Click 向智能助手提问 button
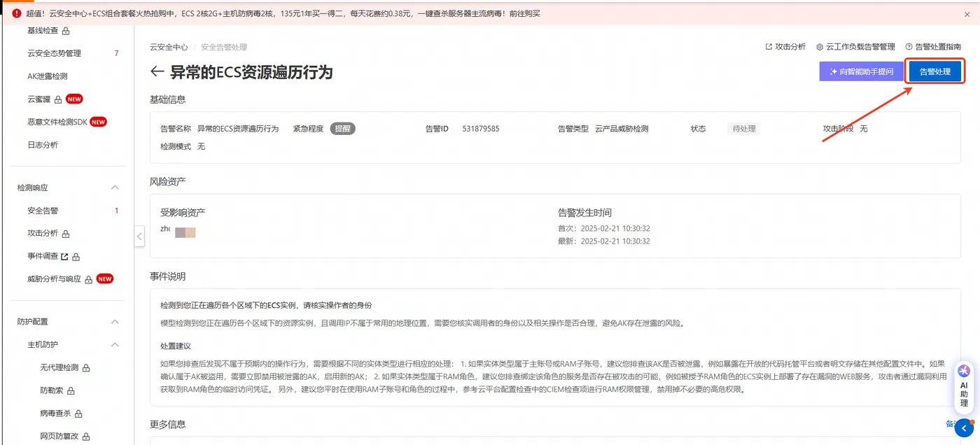The width and height of the screenshot is (980, 445). click(x=862, y=71)
